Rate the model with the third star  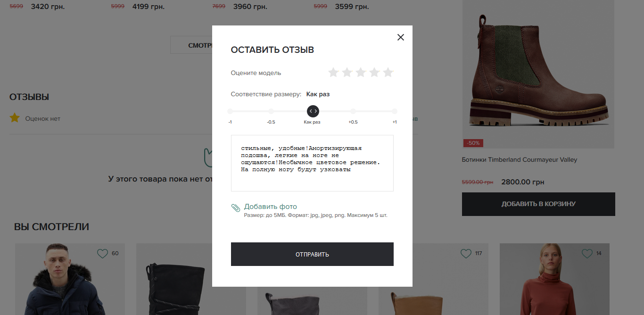coord(361,72)
